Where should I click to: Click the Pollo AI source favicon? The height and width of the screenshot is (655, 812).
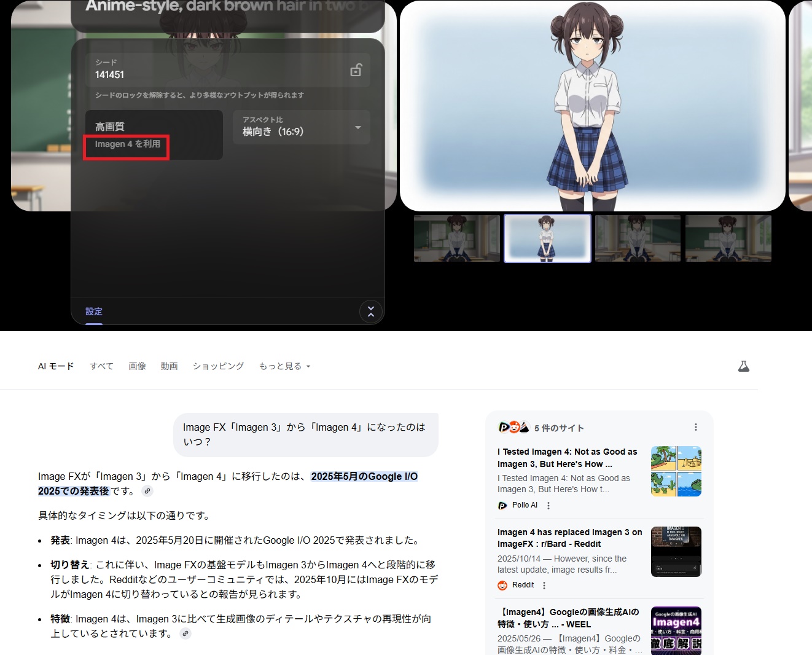pos(502,506)
